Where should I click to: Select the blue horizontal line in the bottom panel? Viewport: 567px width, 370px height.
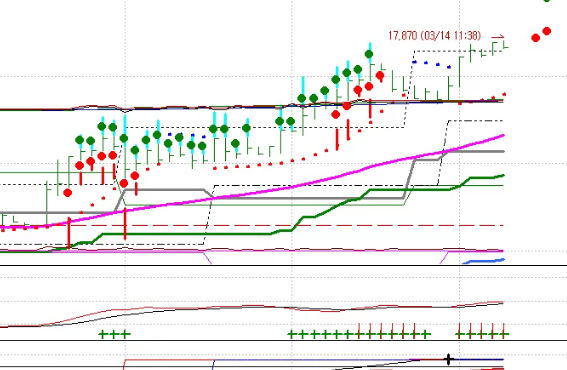[x=358, y=360]
